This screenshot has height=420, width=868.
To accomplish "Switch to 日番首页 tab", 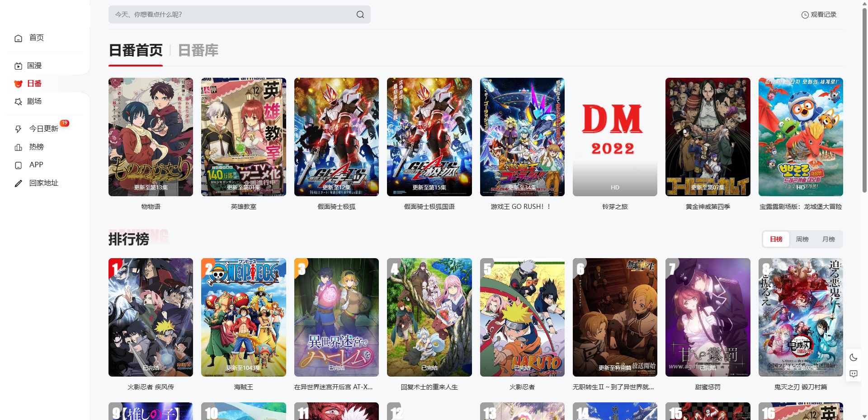I will click(x=136, y=50).
